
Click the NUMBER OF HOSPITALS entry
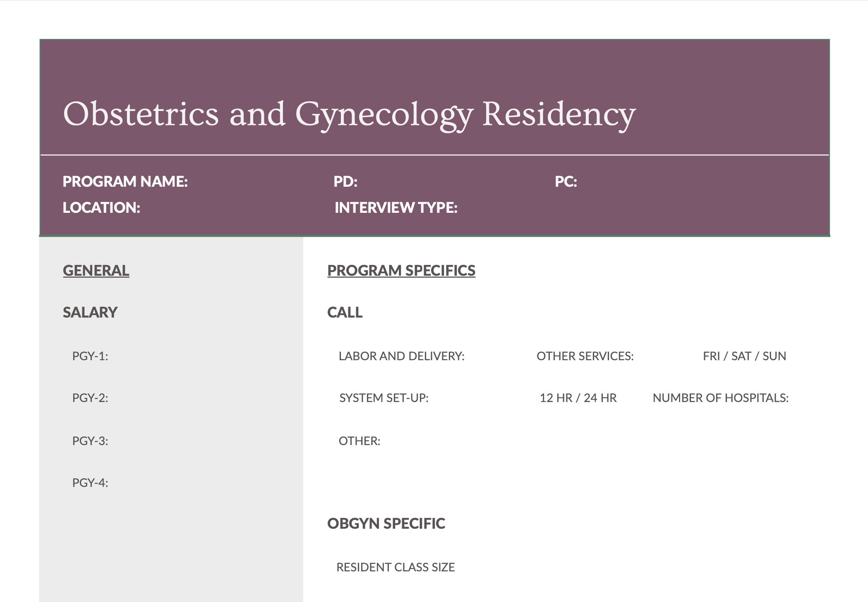click(721, 398)
